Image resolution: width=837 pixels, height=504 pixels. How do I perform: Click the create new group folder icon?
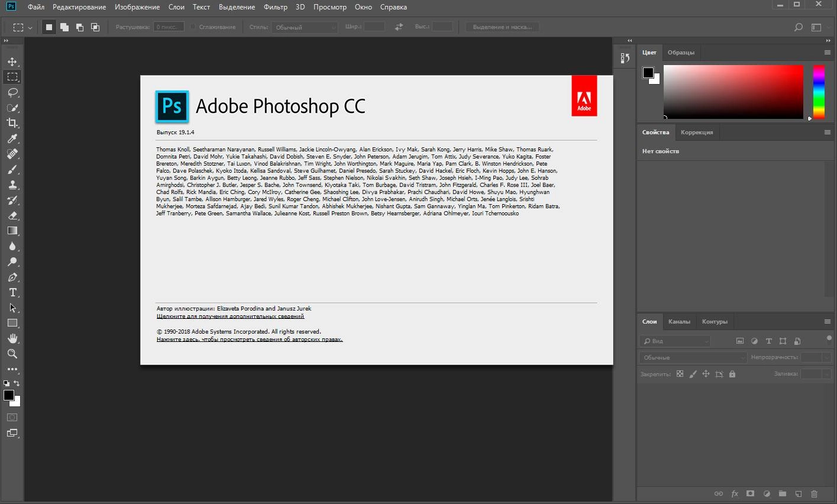point(782,493)
